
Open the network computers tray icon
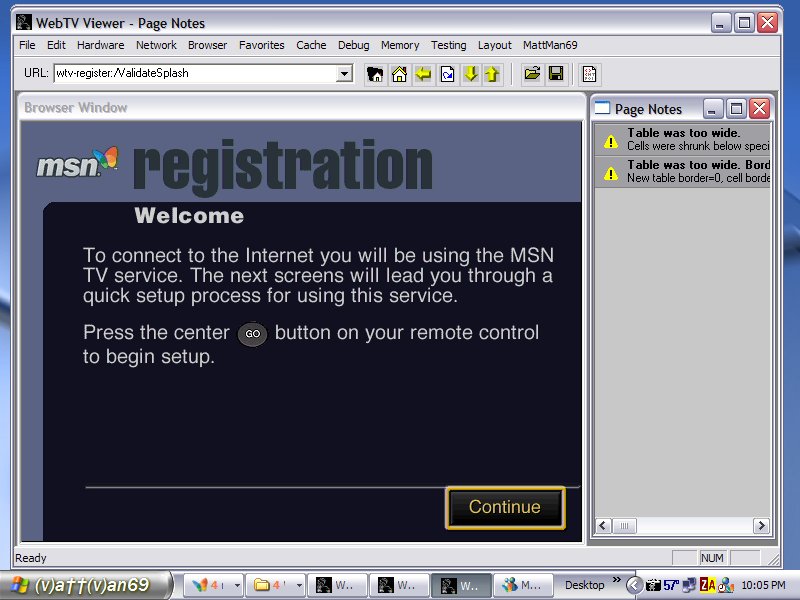pyautogui.click(x=689, y=585)
